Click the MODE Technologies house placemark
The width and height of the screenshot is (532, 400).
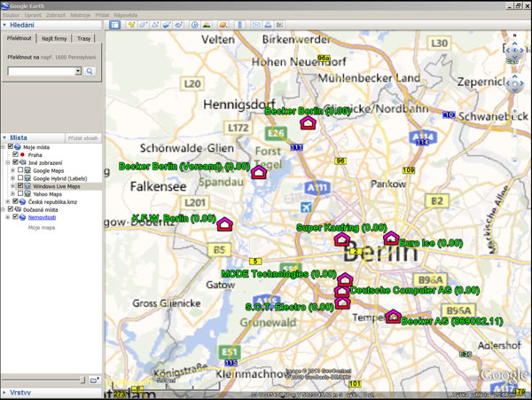point(345,279)
